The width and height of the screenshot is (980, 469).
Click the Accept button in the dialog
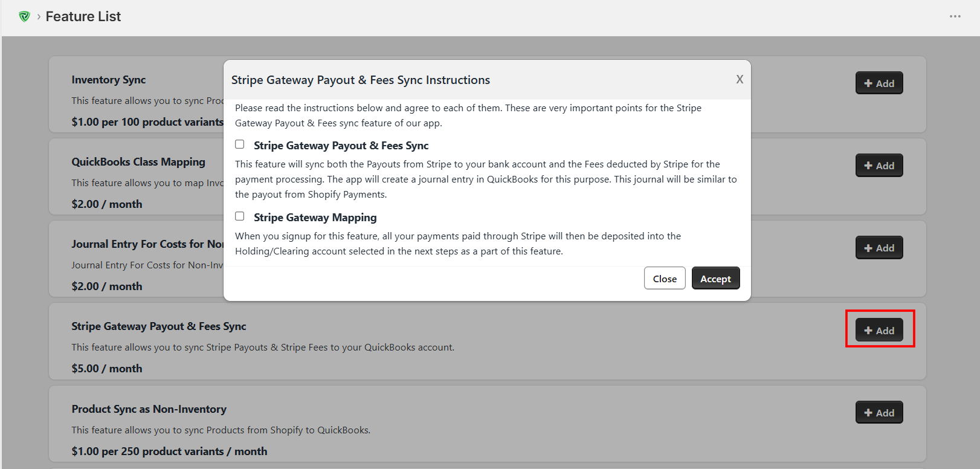[x=715, y=278]
